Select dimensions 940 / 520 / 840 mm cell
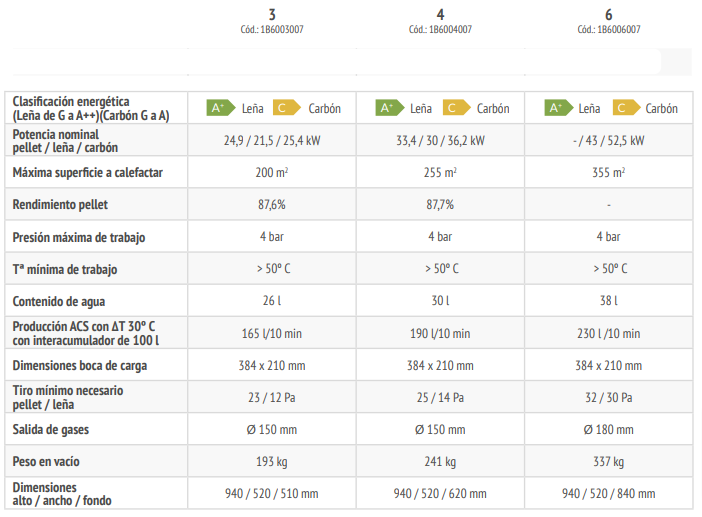 (608, 493)
